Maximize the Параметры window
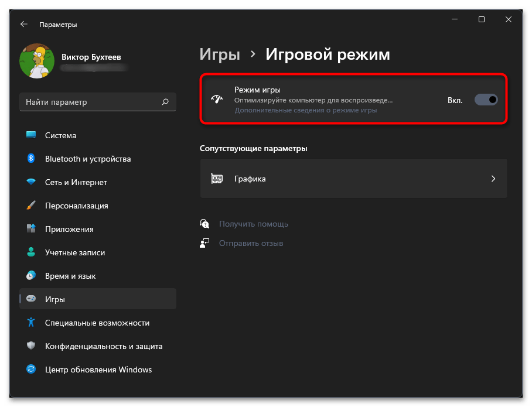The width and height of the screenshot is (532, 407). [482, 19]
